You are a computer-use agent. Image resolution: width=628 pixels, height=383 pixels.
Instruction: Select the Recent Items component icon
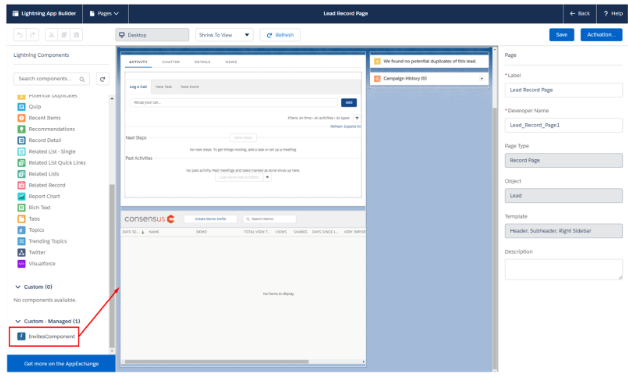(x=22, y=118)
